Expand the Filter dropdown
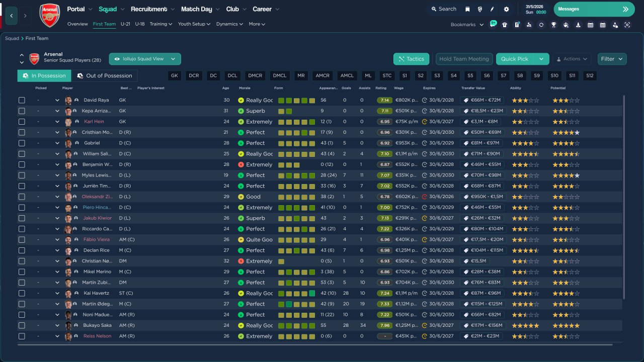 (x=612, y=59)
